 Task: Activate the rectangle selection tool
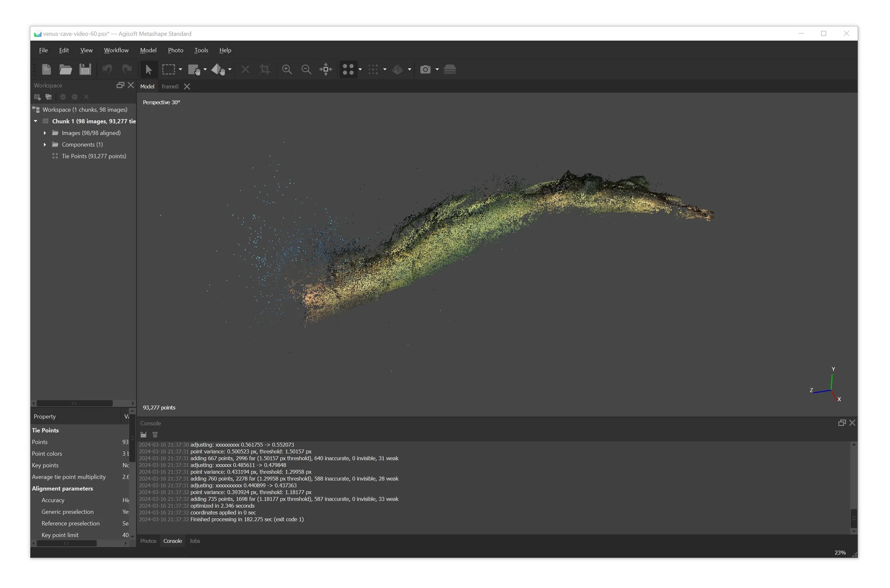169,69
